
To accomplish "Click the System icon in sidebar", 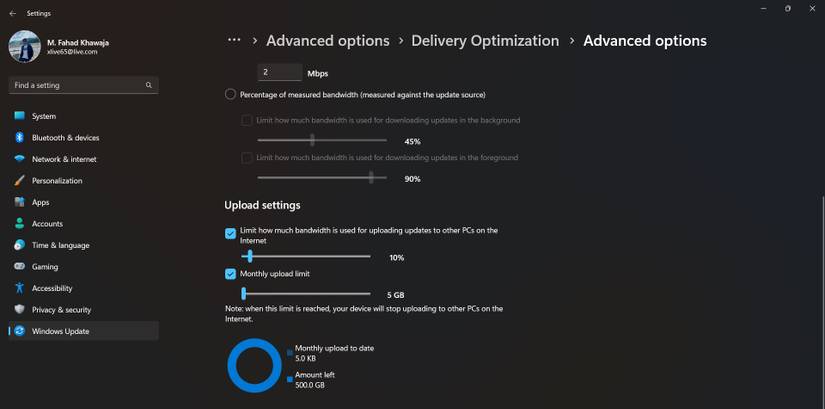I will pos(19,116).
